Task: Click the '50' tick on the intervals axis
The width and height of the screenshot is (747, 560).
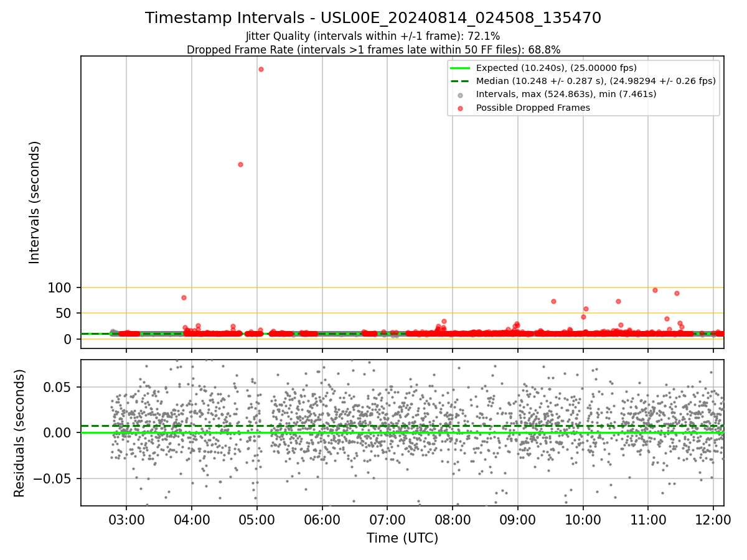Action: [64, 313]
